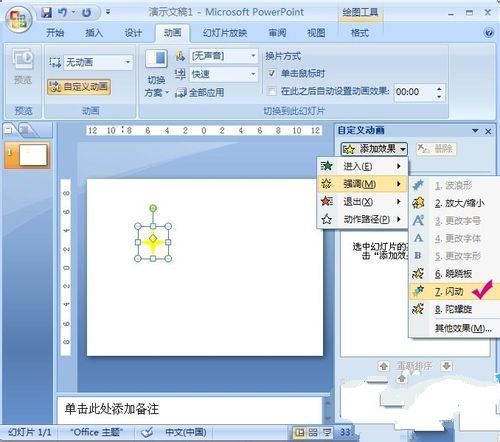Choose the 3. 更改字号 effect

pyautogui.click(x=453, y=221)
